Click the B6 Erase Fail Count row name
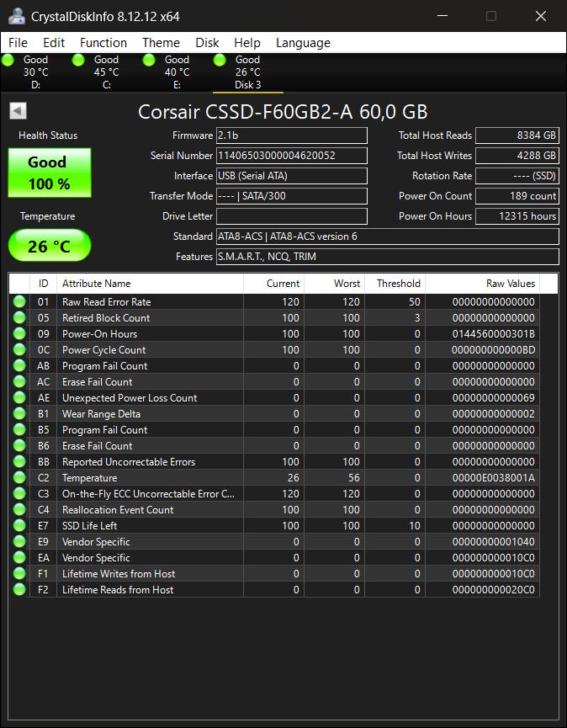Image resolution: width=567 pixels, height=728 pixels. [97, 446]
